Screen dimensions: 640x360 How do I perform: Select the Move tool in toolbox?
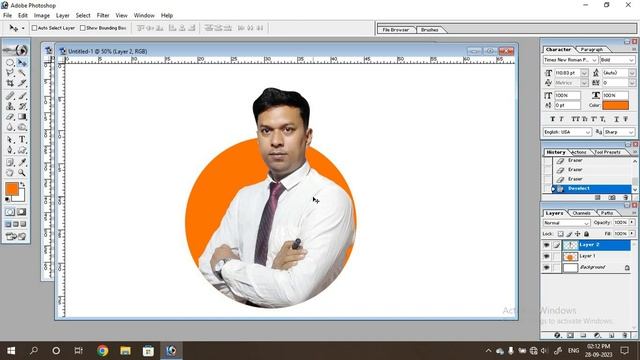pos(22,63)
